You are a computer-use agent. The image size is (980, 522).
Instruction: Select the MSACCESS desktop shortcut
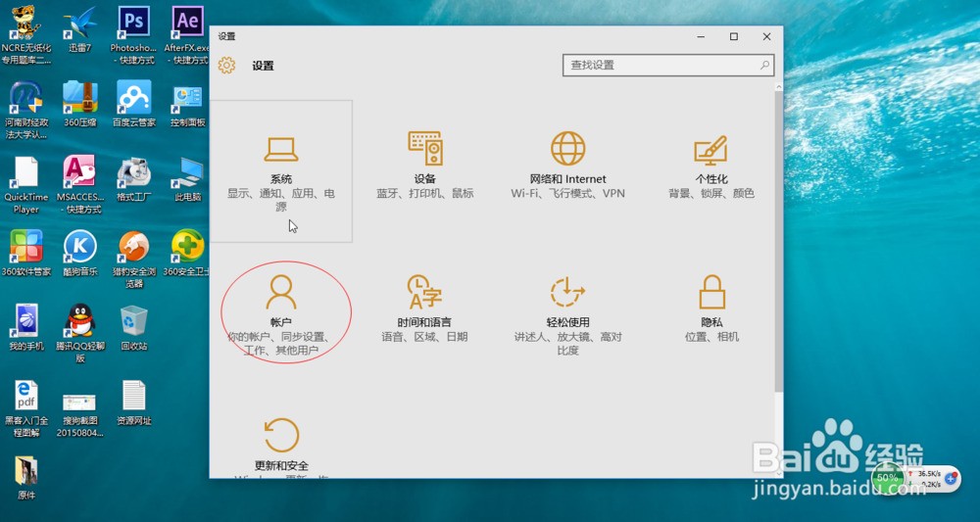[x=80, y=185]
